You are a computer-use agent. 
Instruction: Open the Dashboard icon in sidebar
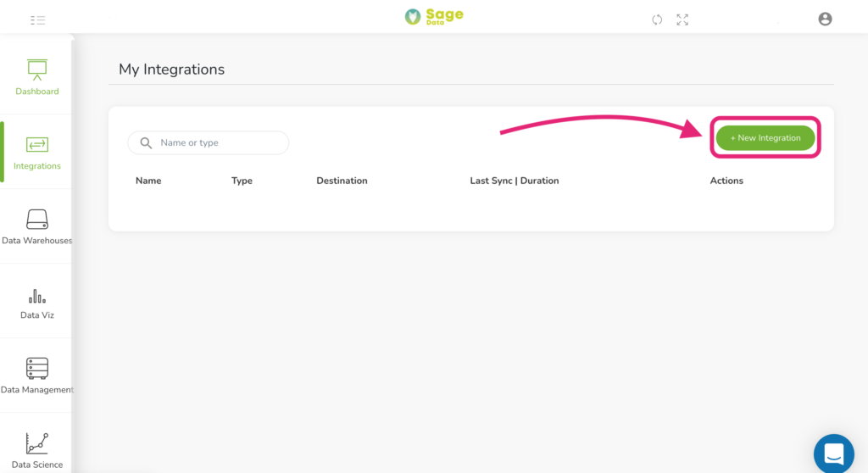point(37,70)
